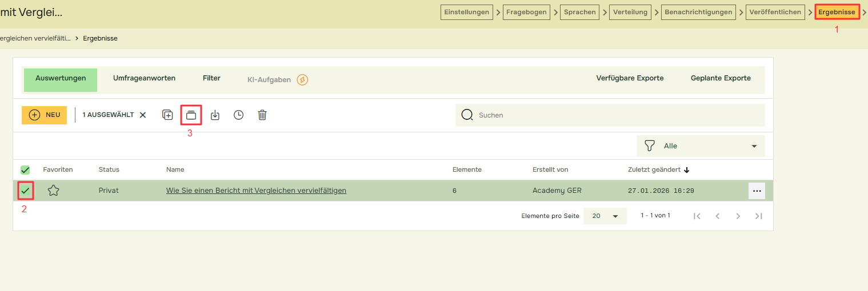
Task: Uncheck the report row checkbox
Action: [25, 191]
